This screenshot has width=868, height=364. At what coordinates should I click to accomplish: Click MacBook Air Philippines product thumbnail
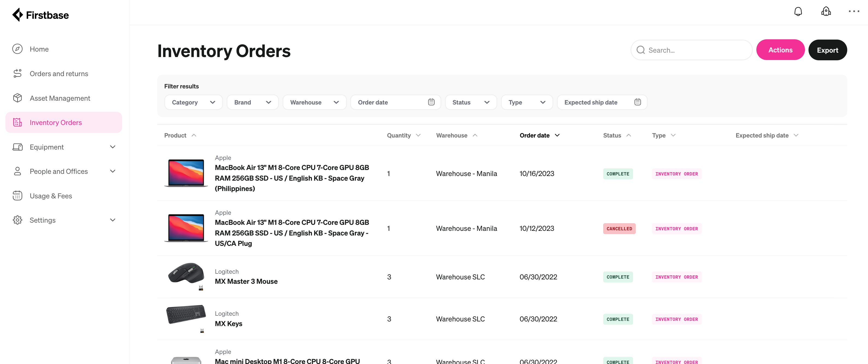click(186, 174)
